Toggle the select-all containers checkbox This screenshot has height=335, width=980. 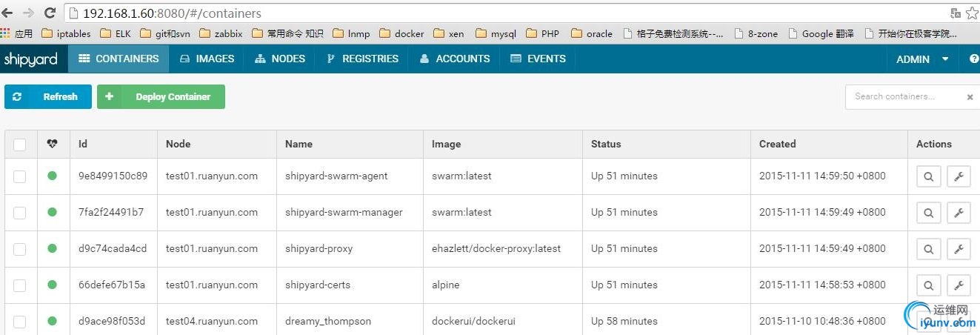(x=20, y=145)
